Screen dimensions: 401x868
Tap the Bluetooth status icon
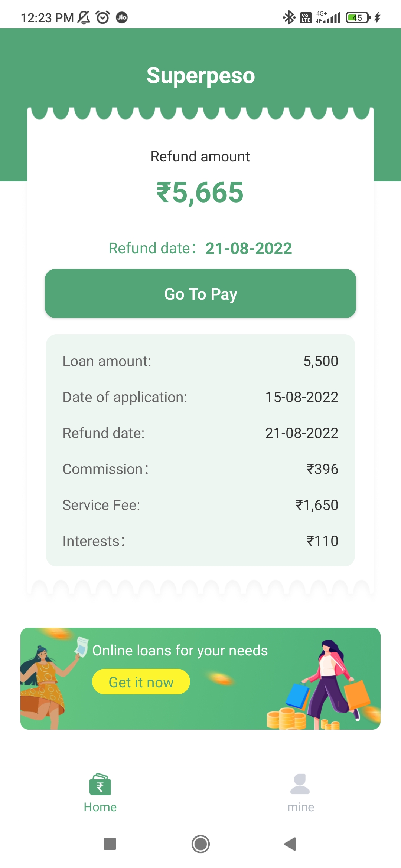pyautogui.click(x=288, y=17)
